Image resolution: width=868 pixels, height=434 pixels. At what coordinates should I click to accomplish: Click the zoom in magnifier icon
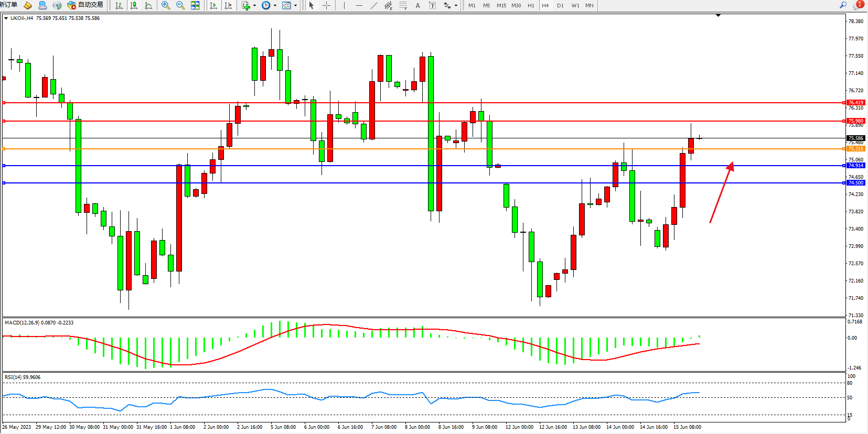point(166,5)
